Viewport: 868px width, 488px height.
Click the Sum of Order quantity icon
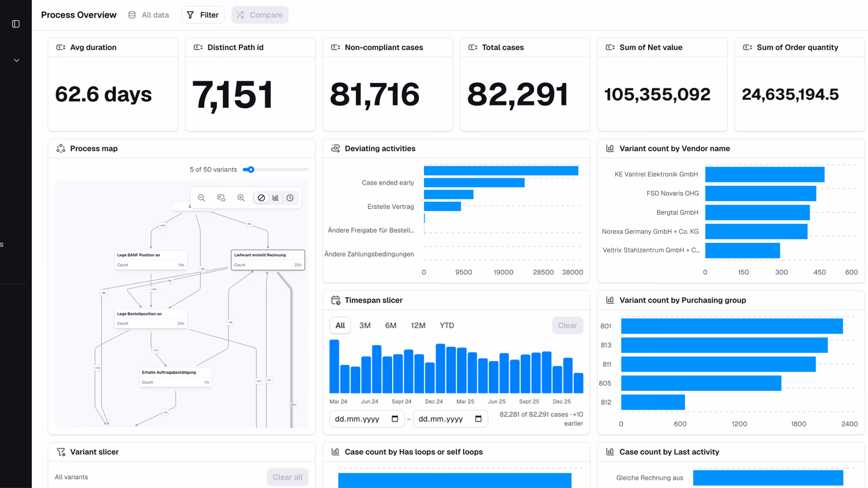pyautogui.click(x=747, y=47)
